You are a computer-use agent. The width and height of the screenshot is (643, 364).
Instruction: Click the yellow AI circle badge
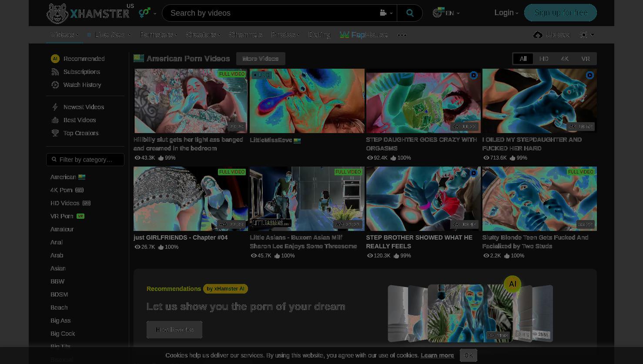point(512,284)
